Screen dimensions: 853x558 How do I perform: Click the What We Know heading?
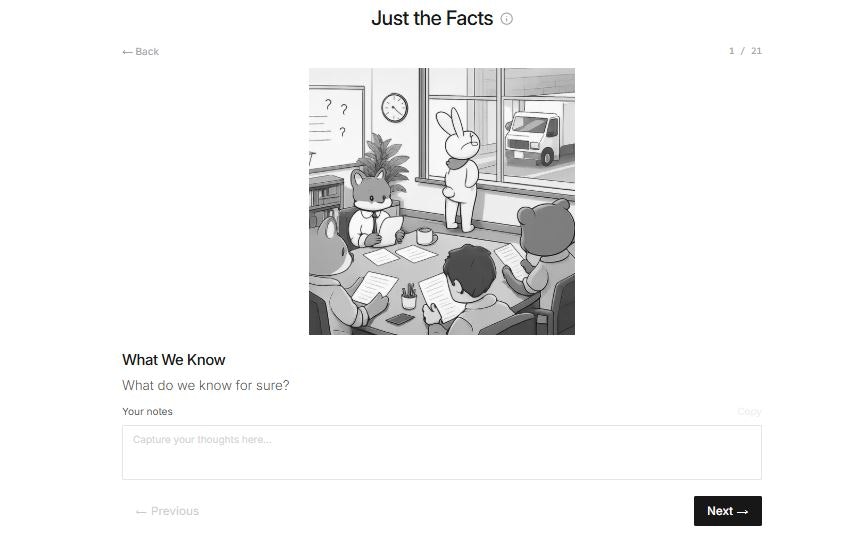174,360
